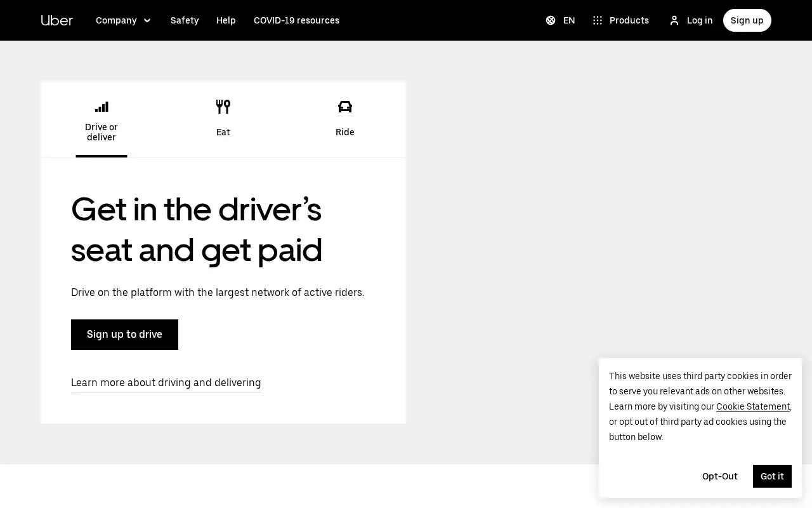Click Opt-Out of ad cookies
The image size is (812, 508).
[x=720, y=476]
